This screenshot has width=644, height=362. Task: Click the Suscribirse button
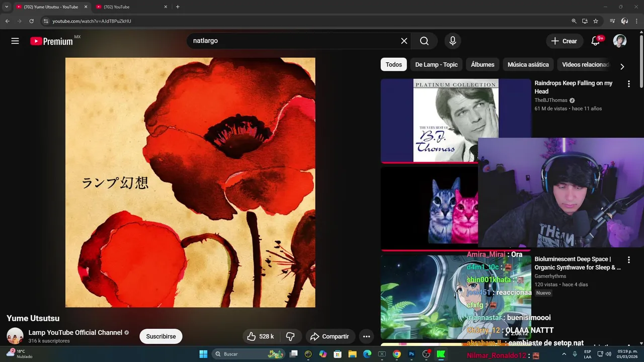(x=161, y=336)
